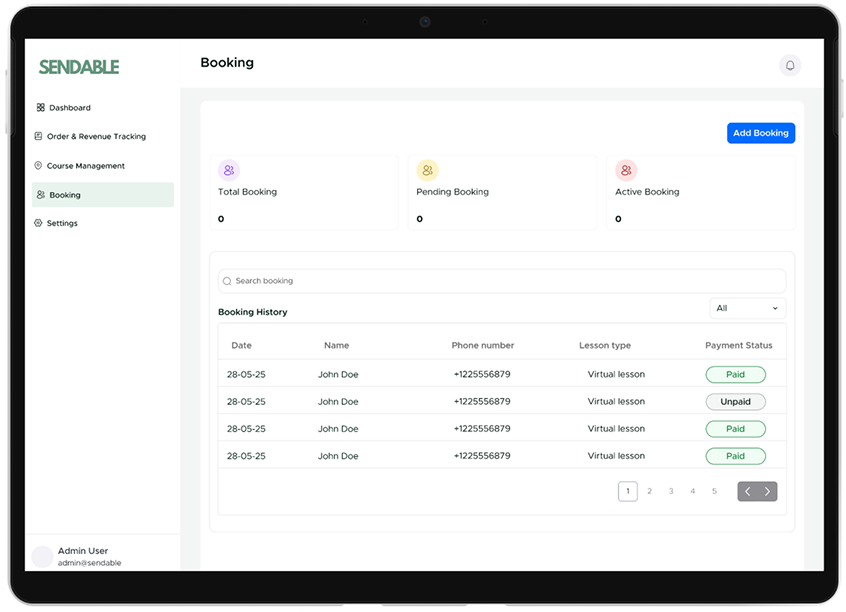Click the Unpaid status badge
The height and width of the screenshot is (612, 846).
pos(735,402)
